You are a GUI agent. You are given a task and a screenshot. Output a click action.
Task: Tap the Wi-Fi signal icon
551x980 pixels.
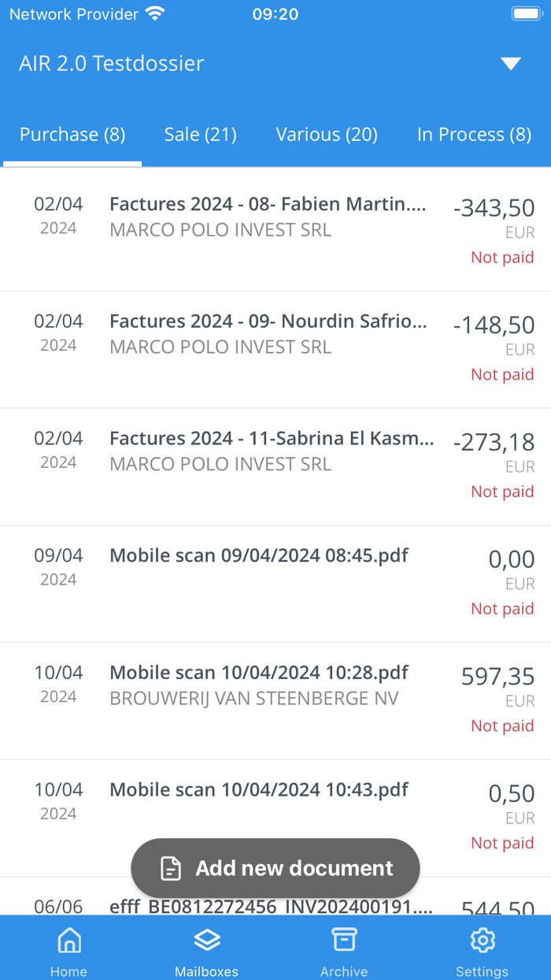pyautogui.click(x=155, y=14)
